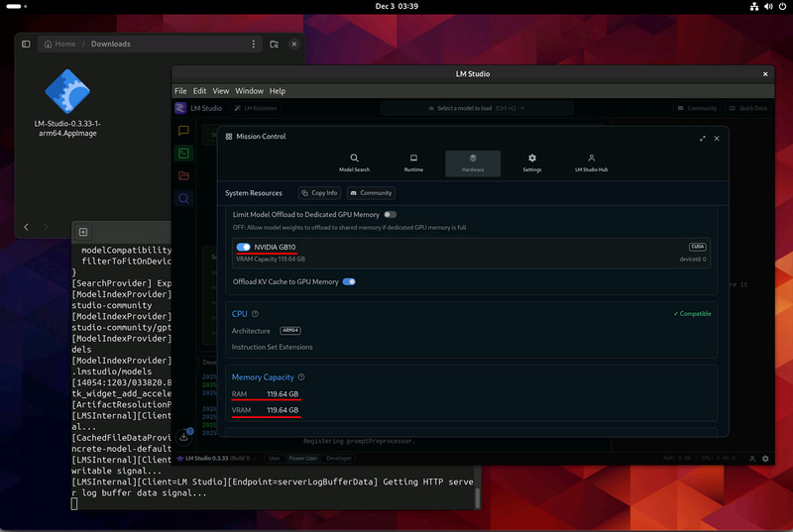Expand Mission Control to full screen
The width and height of the screenshot is (793, 532).
point(703,139)
